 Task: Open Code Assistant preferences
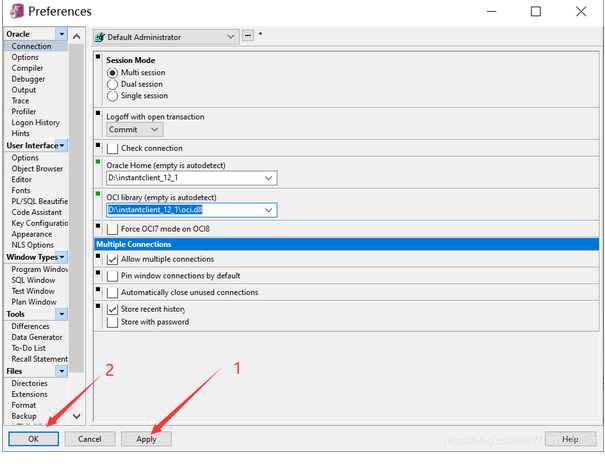coord(37,213)
